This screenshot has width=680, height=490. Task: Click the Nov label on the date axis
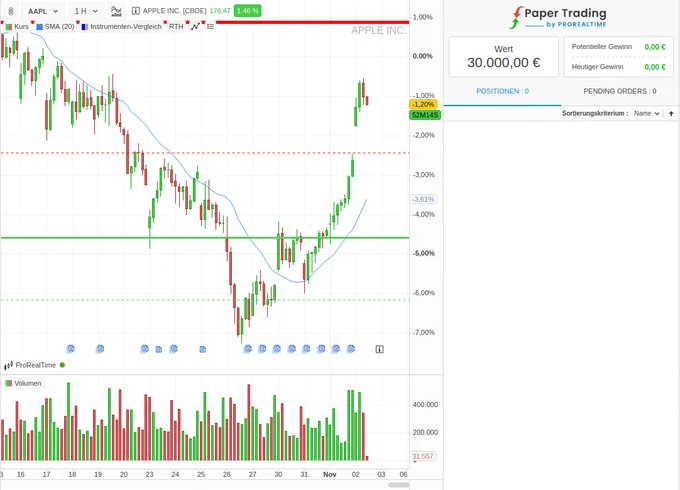coord(330,474)
